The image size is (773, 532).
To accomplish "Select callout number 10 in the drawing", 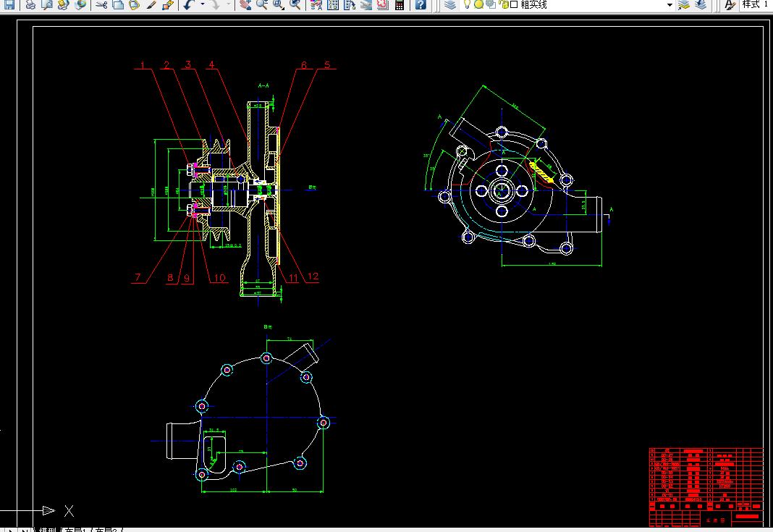I will point(220,278).
